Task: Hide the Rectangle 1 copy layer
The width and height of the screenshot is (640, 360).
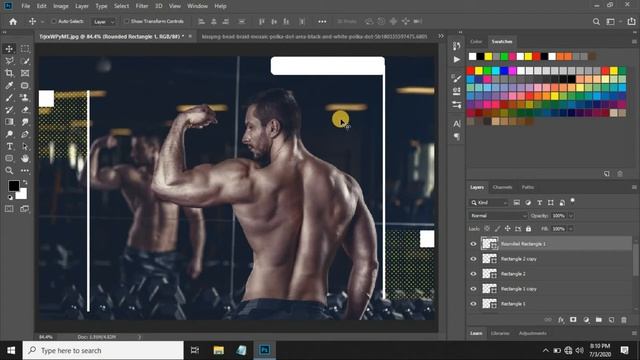Action: point(473,289)
